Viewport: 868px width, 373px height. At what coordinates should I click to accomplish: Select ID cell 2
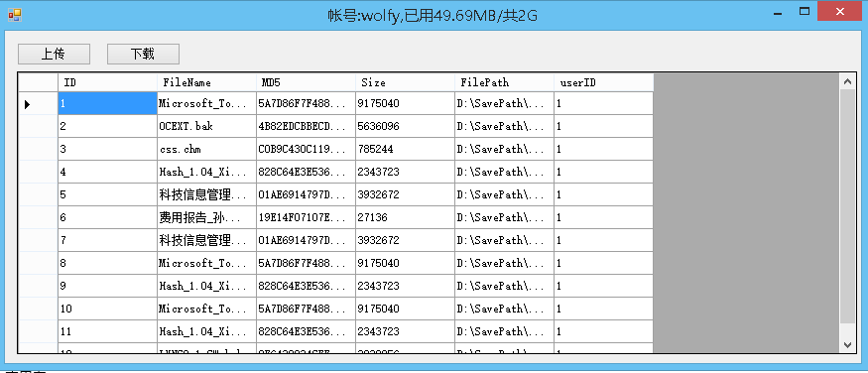coord(107,126)
